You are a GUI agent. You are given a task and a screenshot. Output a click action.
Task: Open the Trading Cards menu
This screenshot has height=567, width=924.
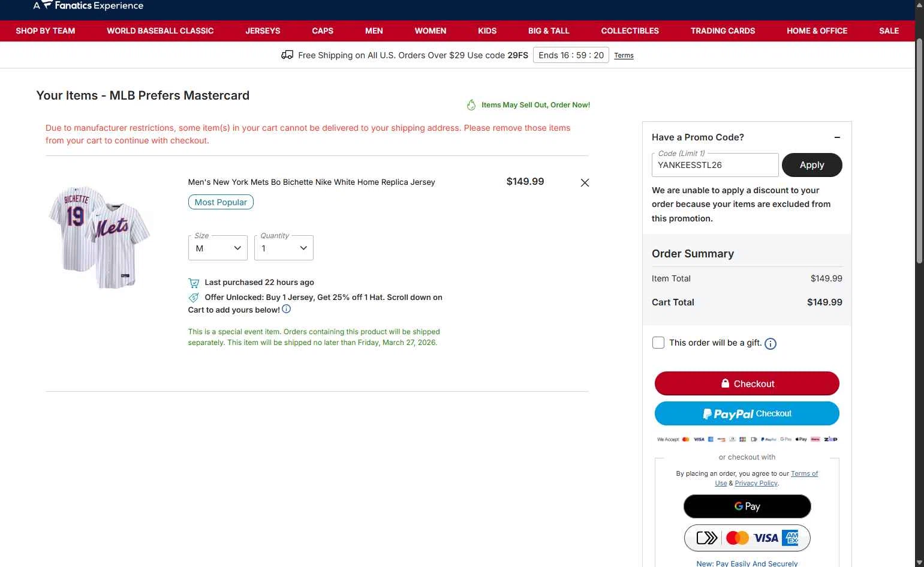(723, 31)
